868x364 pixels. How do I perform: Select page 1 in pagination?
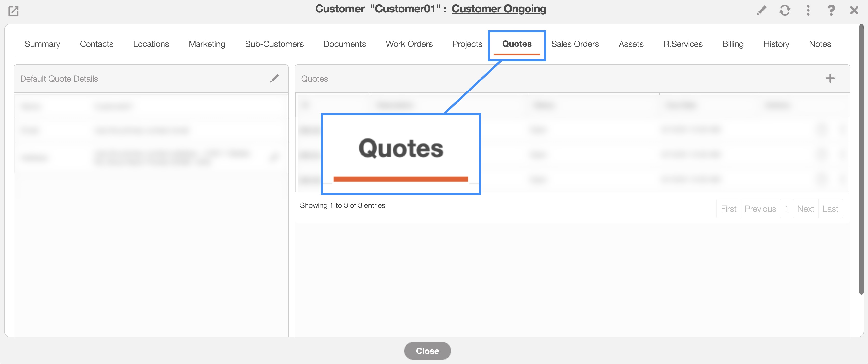[786, 209]
